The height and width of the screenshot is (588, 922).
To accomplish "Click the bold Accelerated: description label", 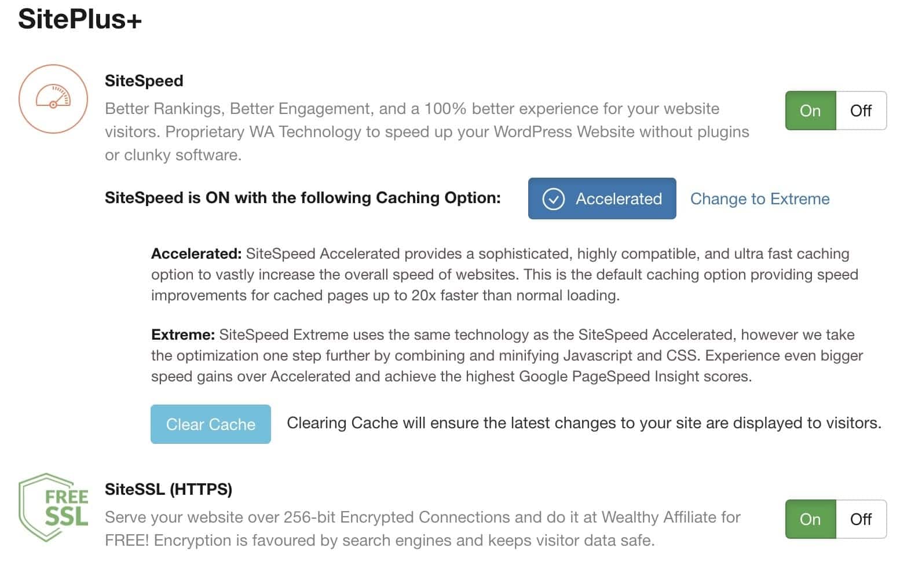I will coord(196,253).
